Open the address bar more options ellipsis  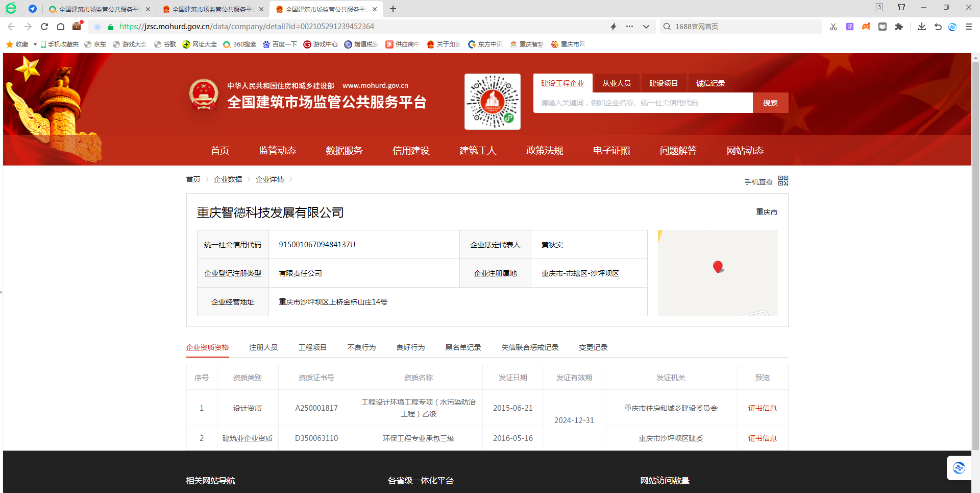(x=629, y=27)
